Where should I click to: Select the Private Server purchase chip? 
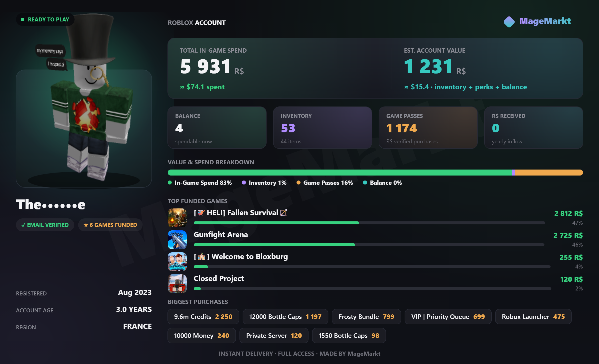[x=274, y=336]
